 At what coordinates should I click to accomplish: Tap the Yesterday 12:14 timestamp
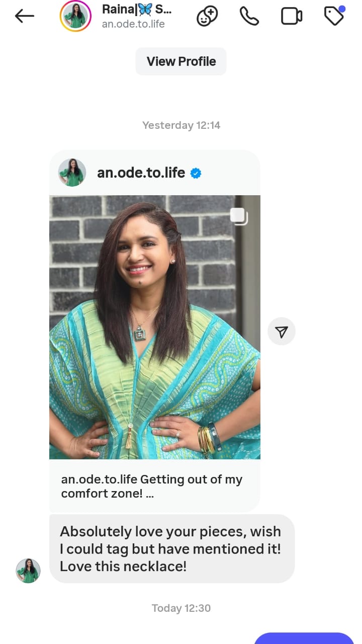pyautogui.click(x=181, y=125)
